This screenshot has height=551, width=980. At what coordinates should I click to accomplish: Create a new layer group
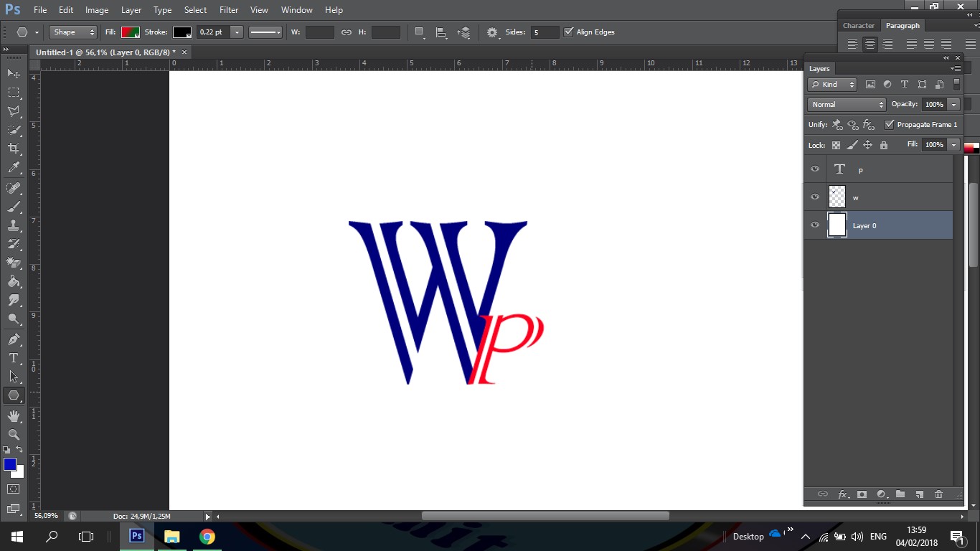click(x=900, y=494)
